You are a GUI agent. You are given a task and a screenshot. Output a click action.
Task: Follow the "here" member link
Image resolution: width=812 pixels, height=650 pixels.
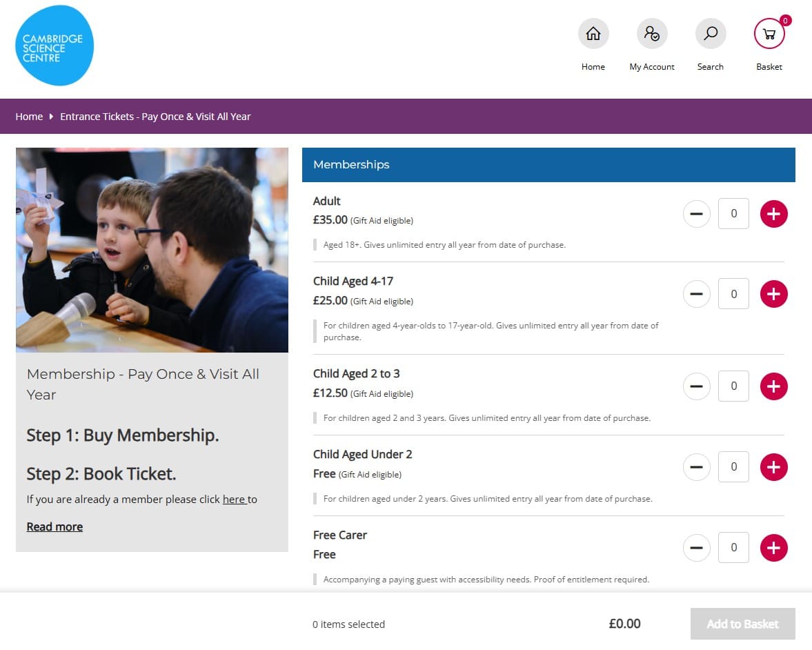point(234,500)
